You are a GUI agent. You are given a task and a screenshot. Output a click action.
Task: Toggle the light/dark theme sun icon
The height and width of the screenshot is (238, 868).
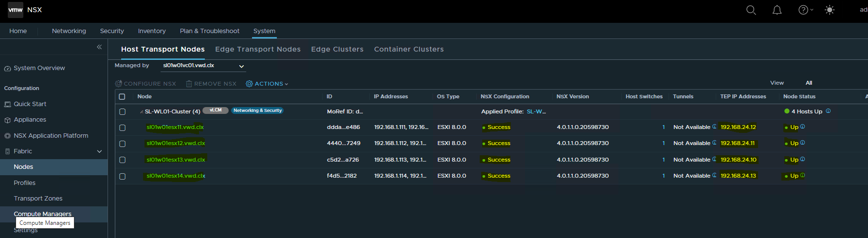(830, 10)
